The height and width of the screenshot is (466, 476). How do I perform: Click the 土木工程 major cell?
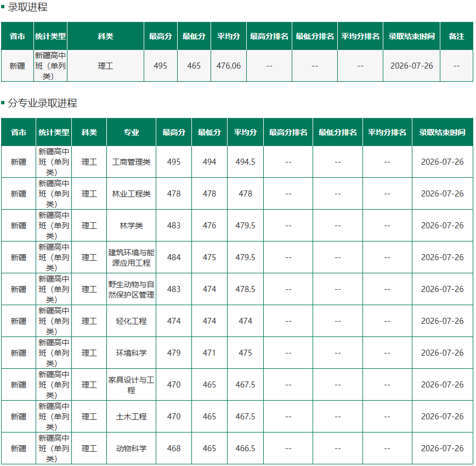point(131,417)
